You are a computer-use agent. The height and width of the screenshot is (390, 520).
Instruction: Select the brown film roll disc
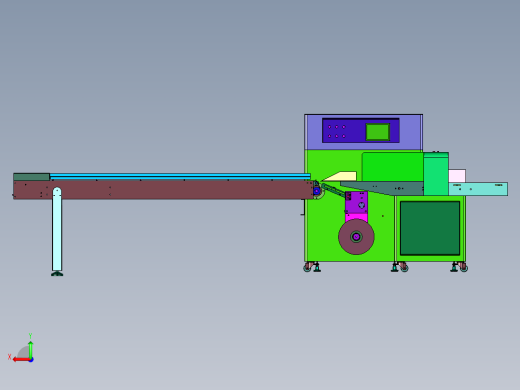[356, 237]
